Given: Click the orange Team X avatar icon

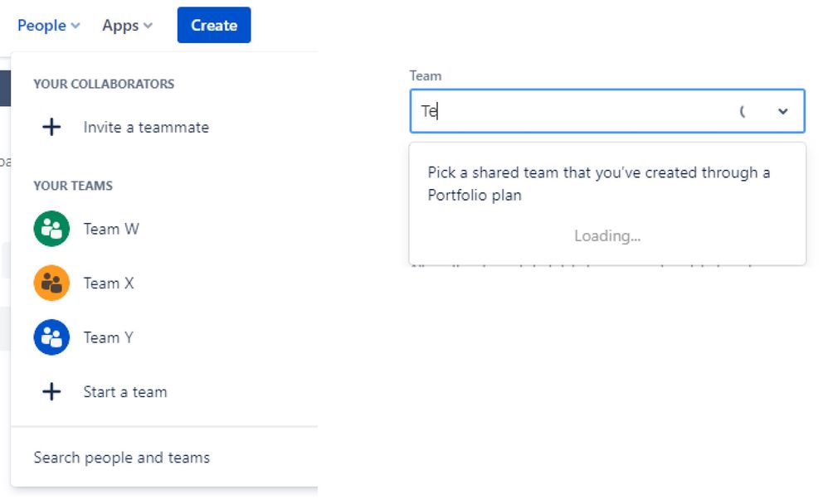Looking at the screenshot, I should [51, 283].
